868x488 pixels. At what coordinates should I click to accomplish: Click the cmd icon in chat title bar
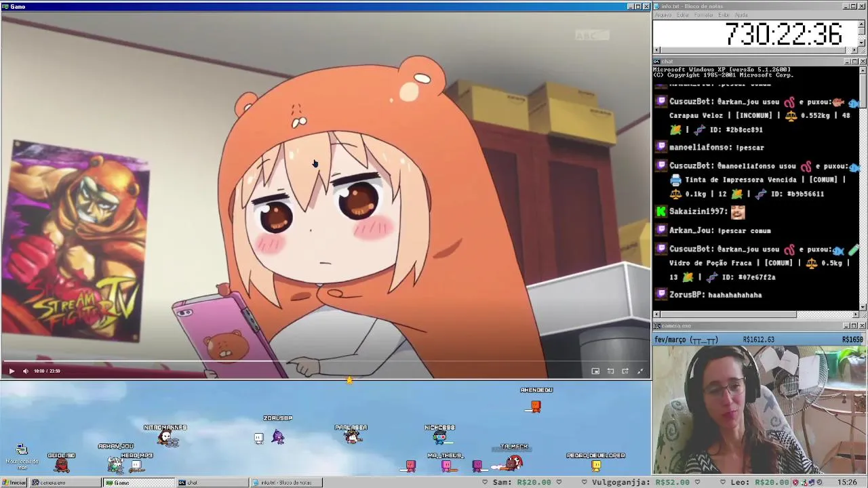pyautogui.click(x=656, y=62)
